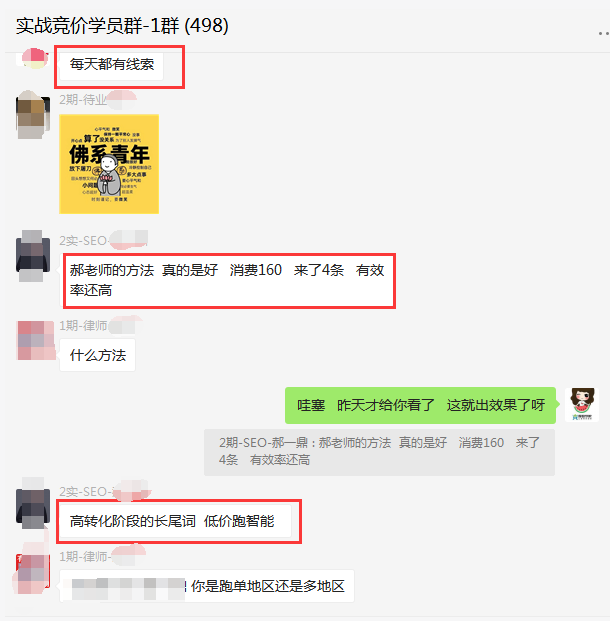Open the 佛系青年 yellow image

point(109,164)
